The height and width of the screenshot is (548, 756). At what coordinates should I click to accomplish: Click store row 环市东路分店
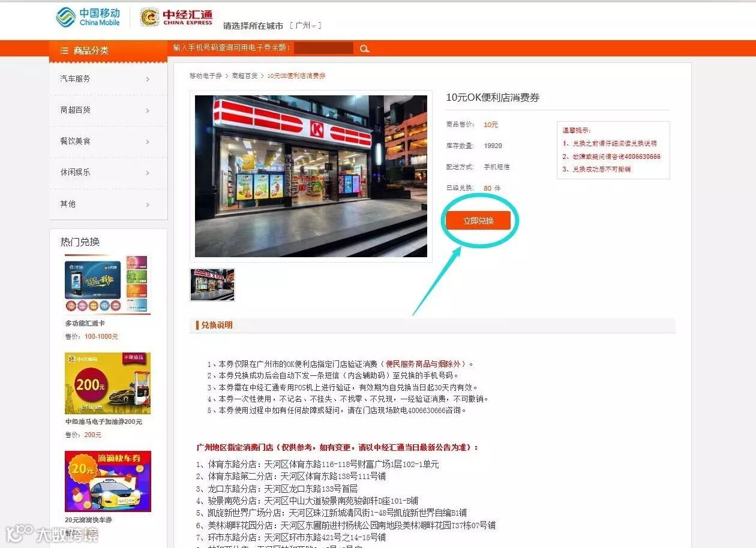point(291,537)
